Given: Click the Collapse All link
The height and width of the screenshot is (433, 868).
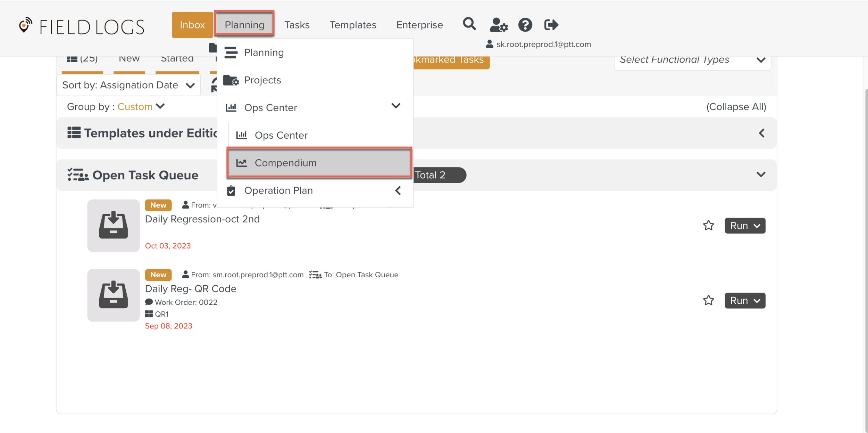Looking at the screenshot, I should 736,107.
